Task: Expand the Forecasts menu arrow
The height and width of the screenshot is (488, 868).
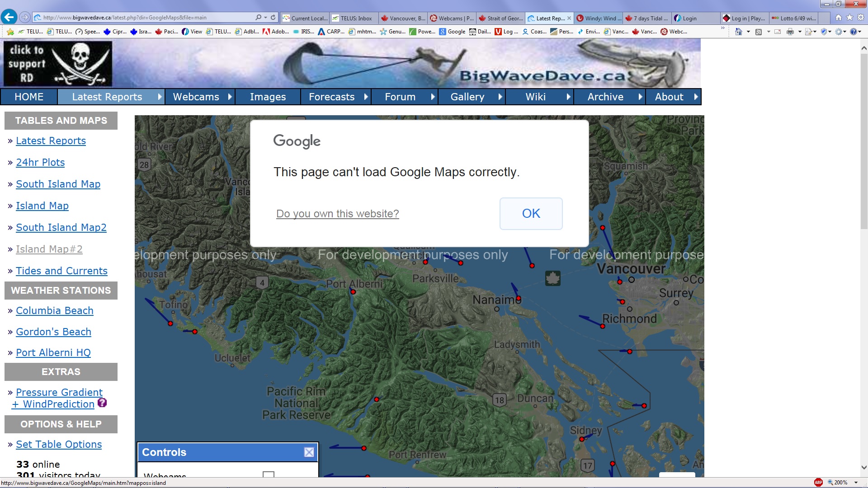Action: point(365,97)
